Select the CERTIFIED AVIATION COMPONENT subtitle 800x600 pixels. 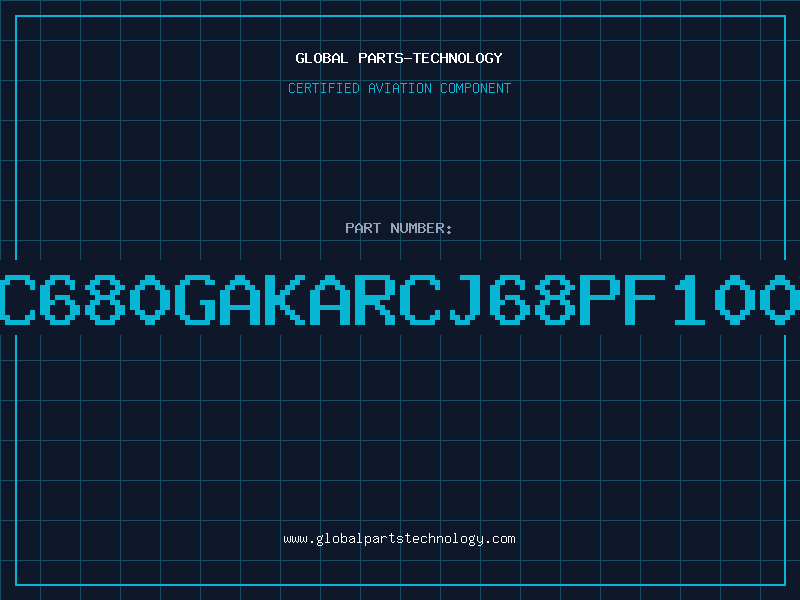pos(399,88)
